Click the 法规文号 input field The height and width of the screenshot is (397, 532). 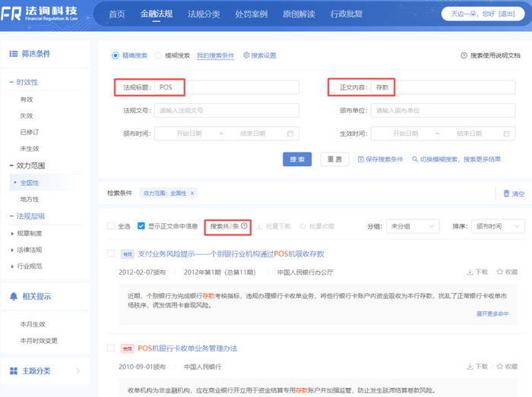pyautogui.click(x=226, y=111)
